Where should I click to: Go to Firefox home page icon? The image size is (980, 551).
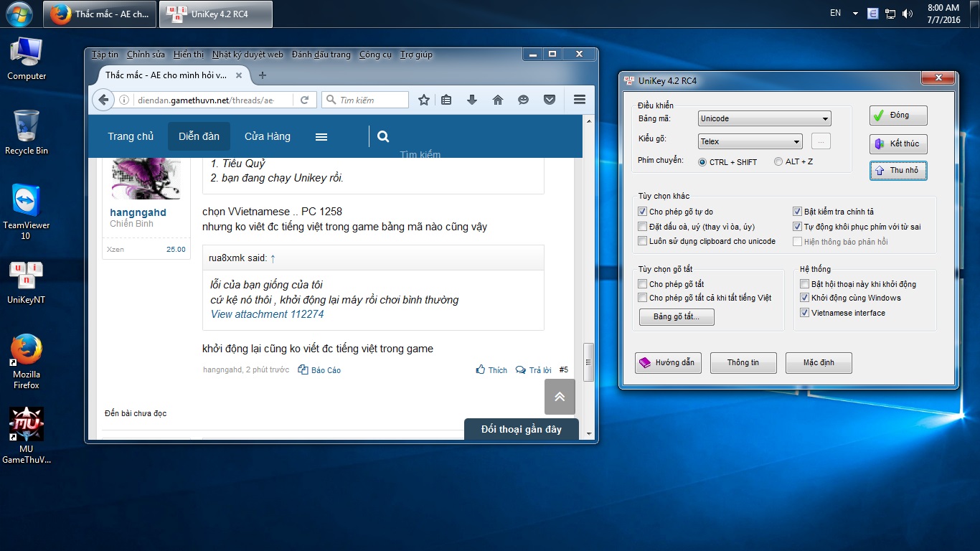click(x=498, y=100)
